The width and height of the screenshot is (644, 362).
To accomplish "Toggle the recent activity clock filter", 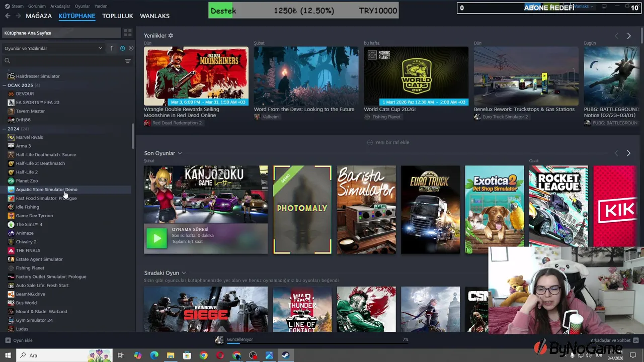I will [x=122, y=48].
